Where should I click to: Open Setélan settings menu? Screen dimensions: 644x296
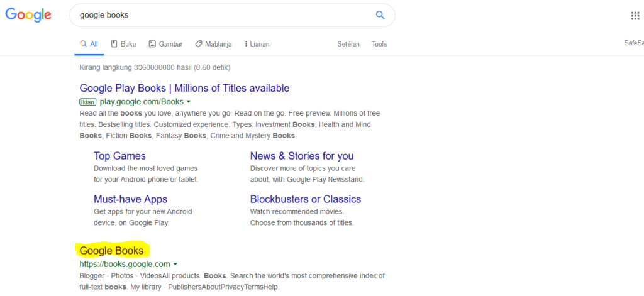(348, 44)
